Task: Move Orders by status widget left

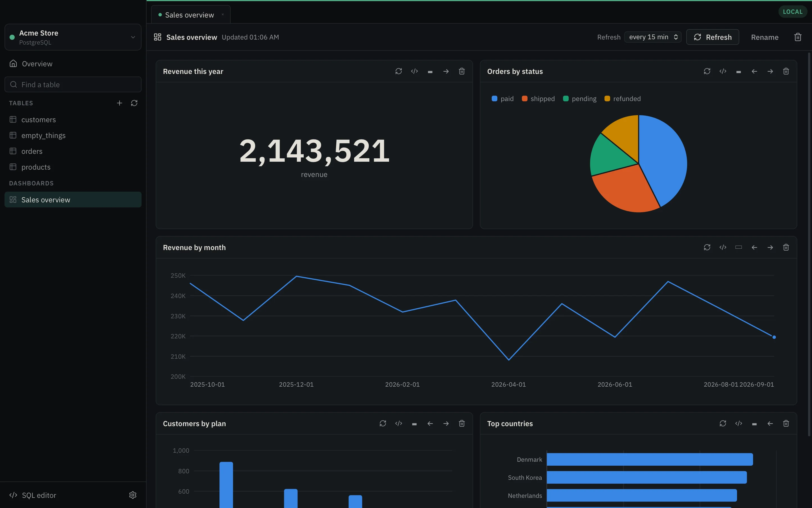Action: (x=754, y=71)
